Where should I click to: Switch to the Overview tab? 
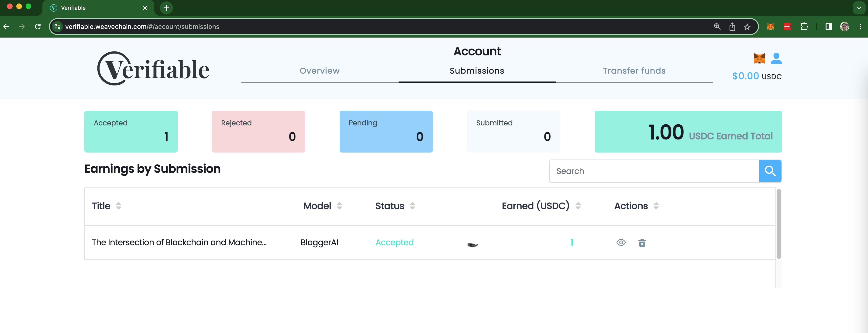tap(319, 71)
